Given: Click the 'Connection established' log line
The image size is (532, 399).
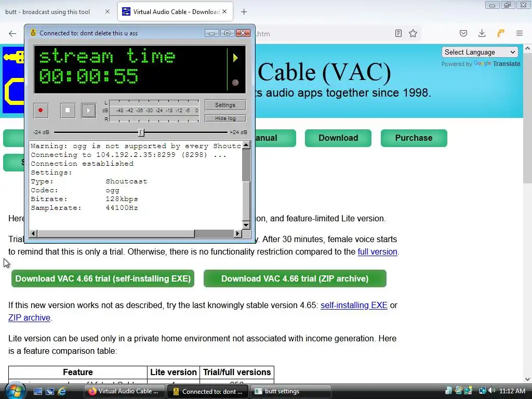Looking at the screenshot, I should pyautogui.click(x=82, y=164).
